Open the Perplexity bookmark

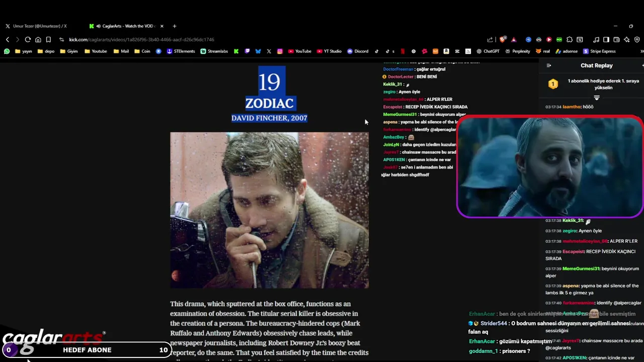518,51
